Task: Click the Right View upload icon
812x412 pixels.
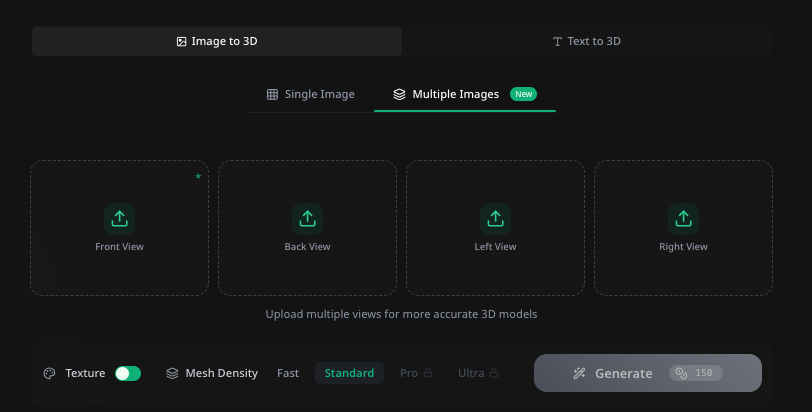Action: 683,218
